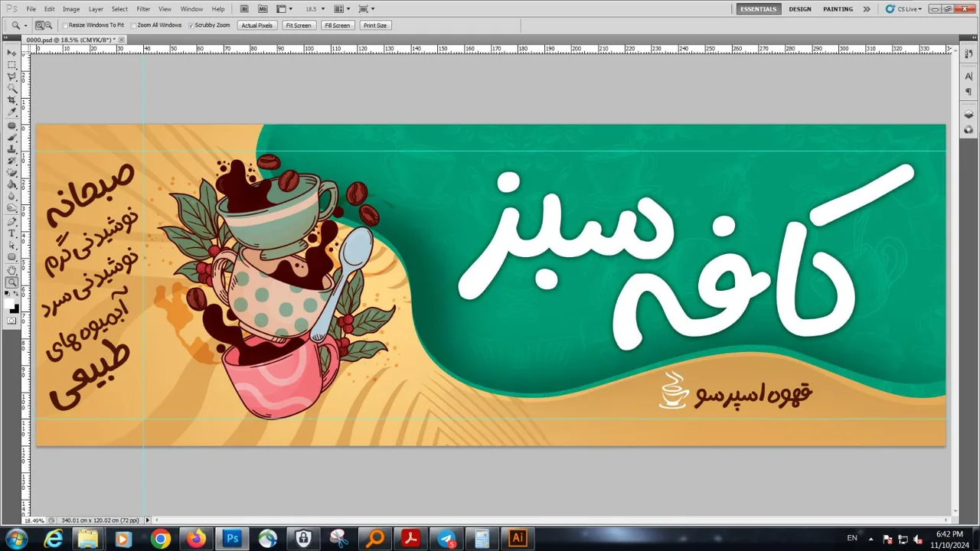Enable Zoom All Windows checkbox
Screen dimensions: 980x551
[134, 25]
